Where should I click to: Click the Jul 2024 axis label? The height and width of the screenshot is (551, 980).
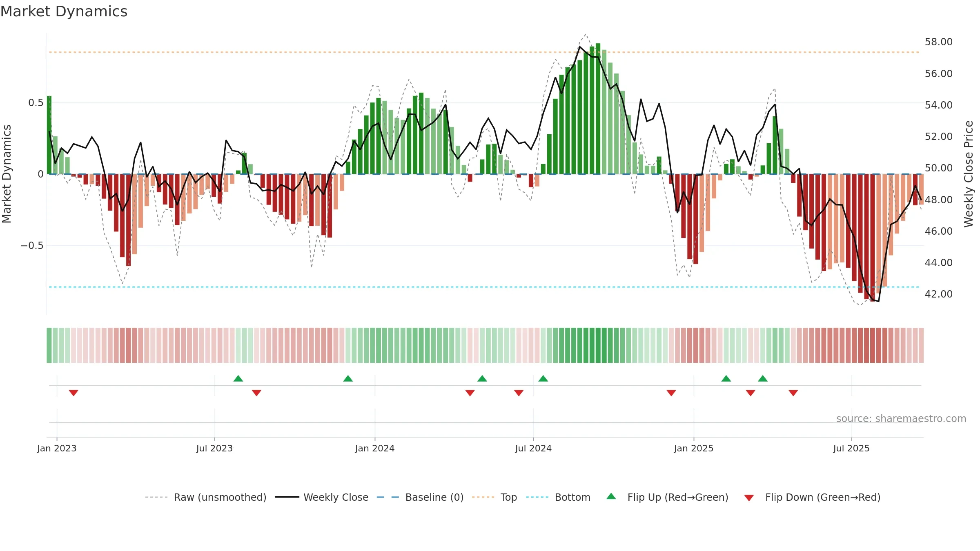tap(533, 448)
